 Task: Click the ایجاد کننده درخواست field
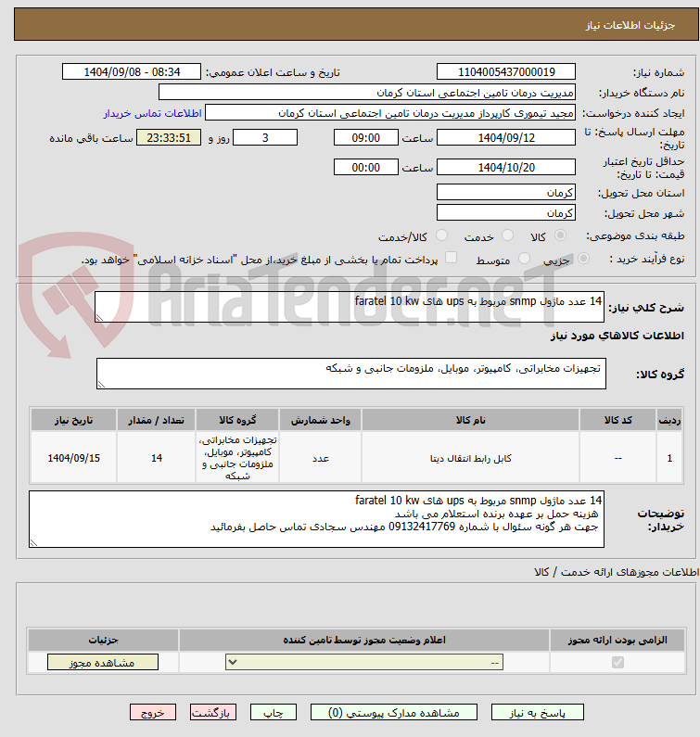point(390,113)
